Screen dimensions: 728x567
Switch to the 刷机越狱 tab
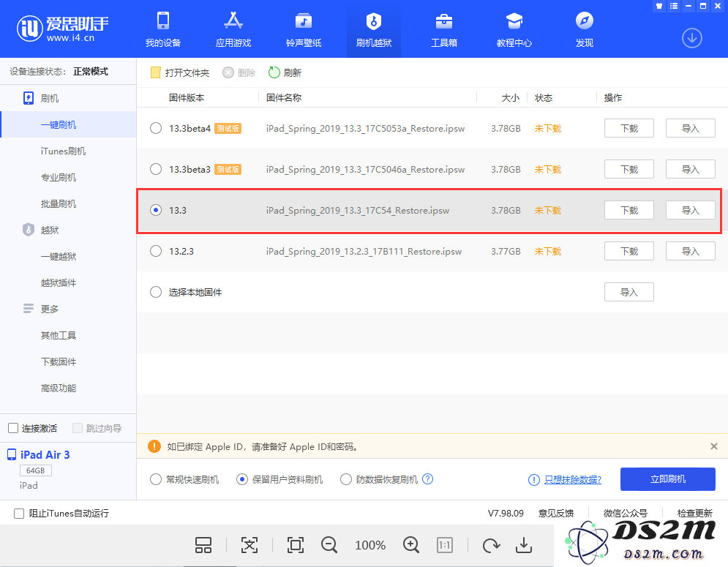click(374, 30)
